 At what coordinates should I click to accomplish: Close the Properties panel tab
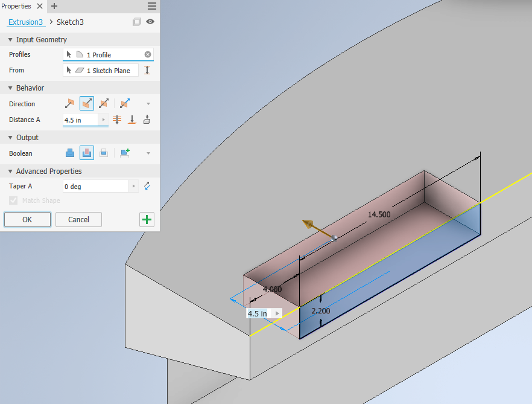pyautogui.click(x=40, y=6)
